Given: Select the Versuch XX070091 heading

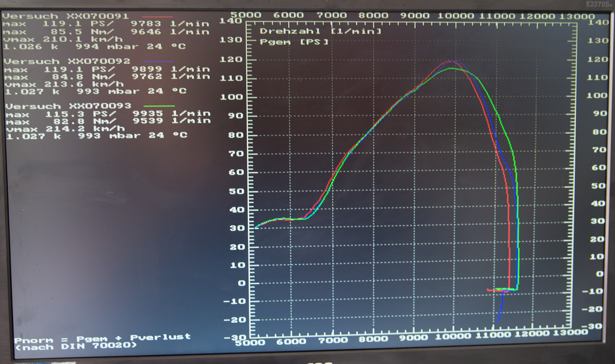Looking at the screenshot, I should (x=66, y=16).
